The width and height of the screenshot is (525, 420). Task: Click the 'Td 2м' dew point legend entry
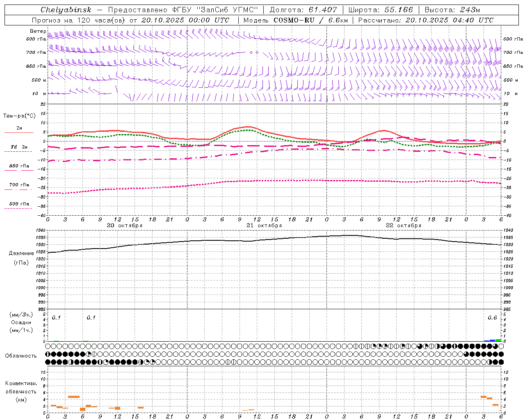(x=19, y=147)
